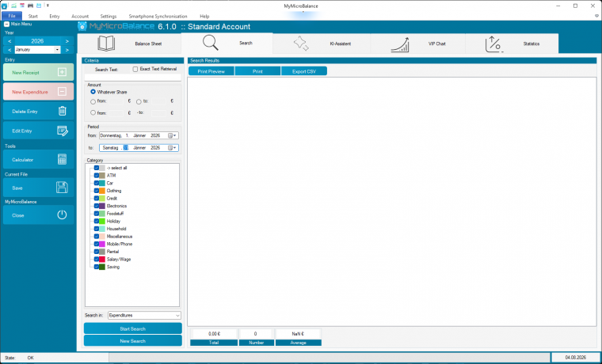Screen dimensions: 602x364
Task: Open the Start ribbon tab
Action: coord(33,17)
